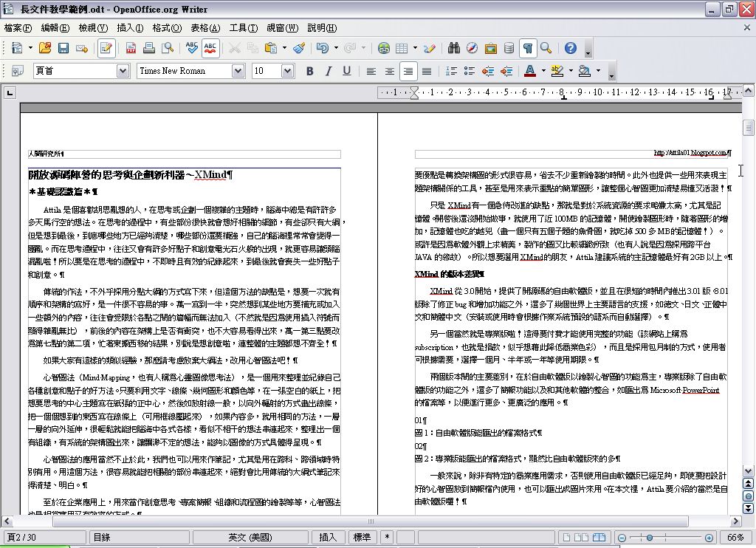Screen dimensions: 756x548
Task: Toggle AutoSpellcheck ABC icon
Action: (210, 48)
